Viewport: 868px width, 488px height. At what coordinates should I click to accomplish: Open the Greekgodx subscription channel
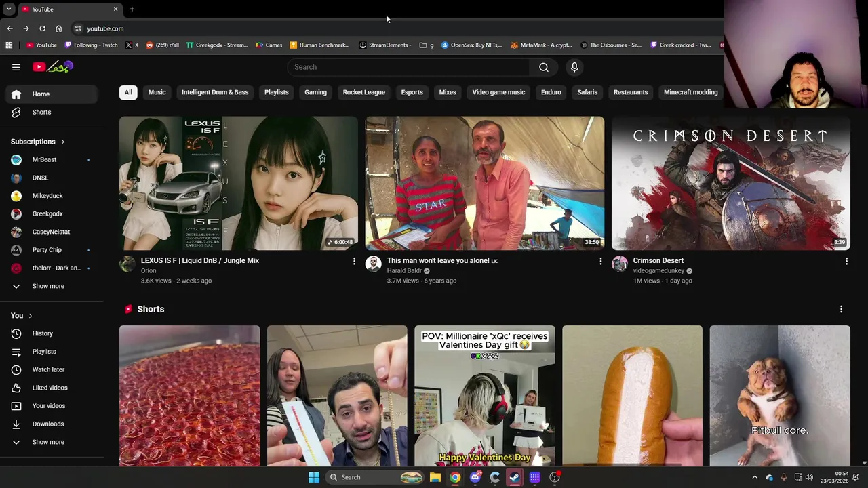pos(52,213)
